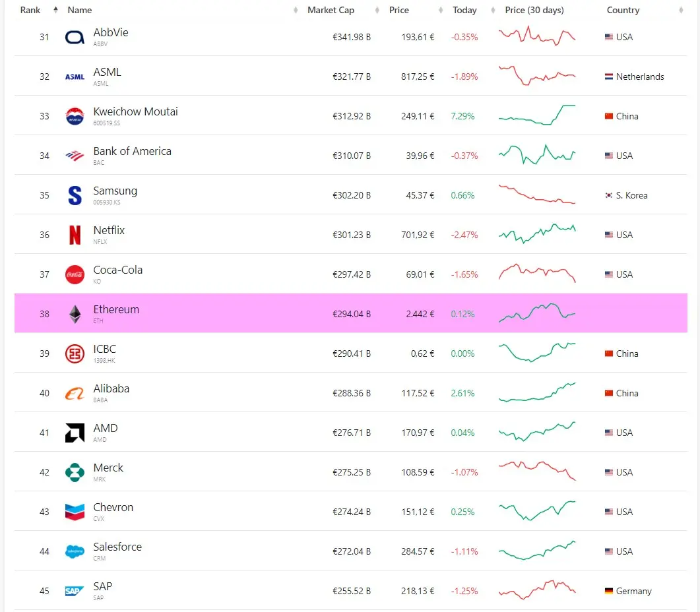700x612 pixels.
Task: Sort by Market Cap column header
Action: click(x=331, y=10)
